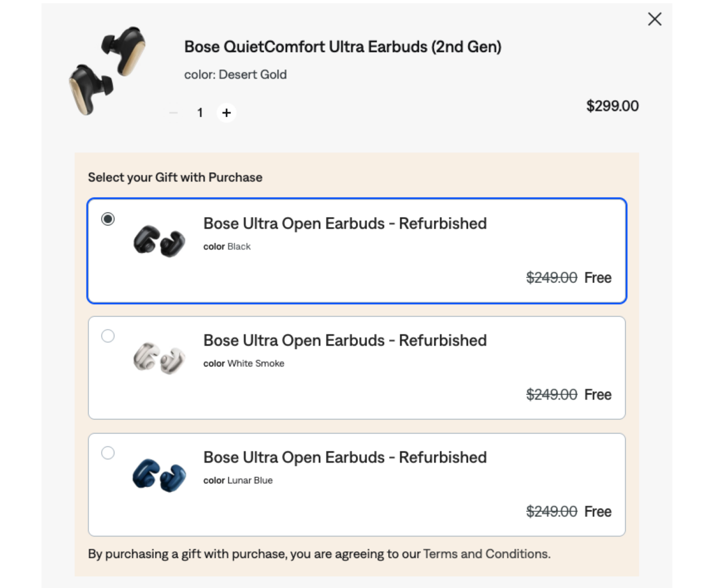Viewport: 703px width, 588px height.
Task: Click the Lunar Blue gift option card
Action: tap(356, 484)
